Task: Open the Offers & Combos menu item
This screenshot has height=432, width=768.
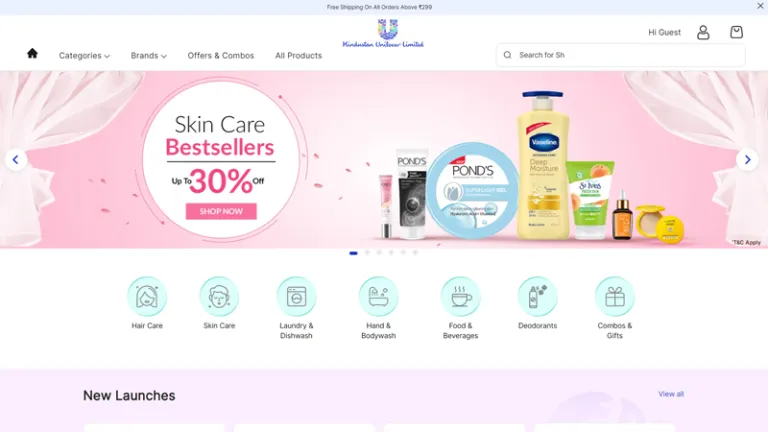Action: point(221,56)
